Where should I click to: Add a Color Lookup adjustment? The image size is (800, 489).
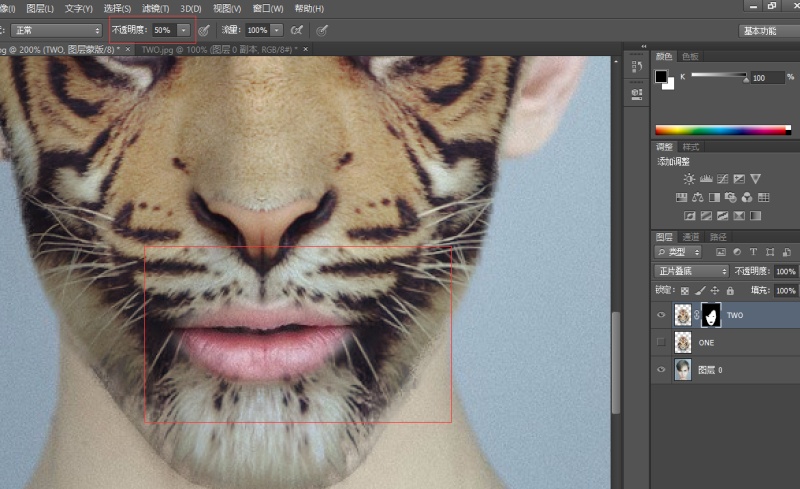[764, 198]
